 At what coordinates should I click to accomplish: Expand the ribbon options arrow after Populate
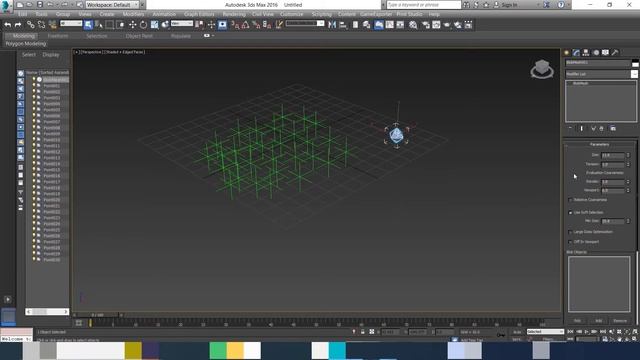coord(213,36)
